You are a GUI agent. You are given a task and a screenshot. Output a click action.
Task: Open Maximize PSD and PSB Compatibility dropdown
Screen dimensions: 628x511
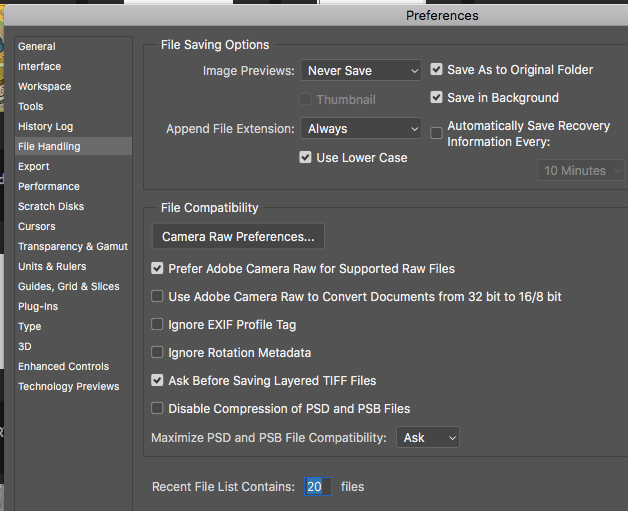point(428,438)
